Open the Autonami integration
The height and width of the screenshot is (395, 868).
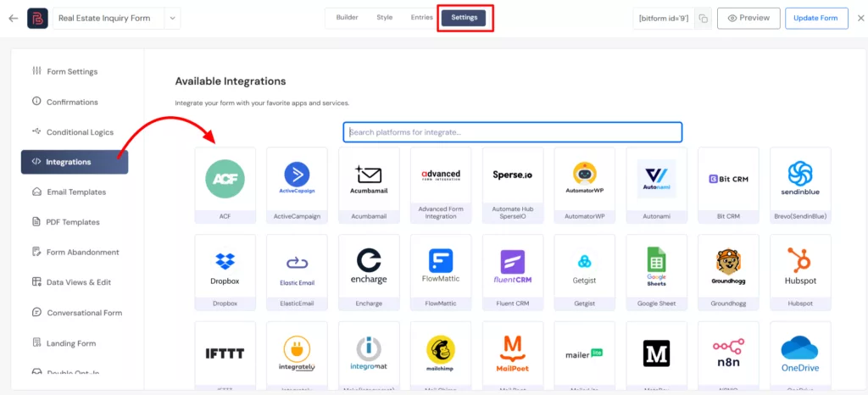pyautogui.click(x=657, y=186)
